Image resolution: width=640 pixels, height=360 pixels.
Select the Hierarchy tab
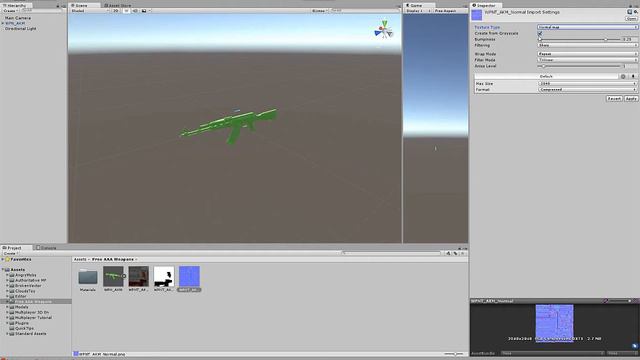[x=15, y=5]
